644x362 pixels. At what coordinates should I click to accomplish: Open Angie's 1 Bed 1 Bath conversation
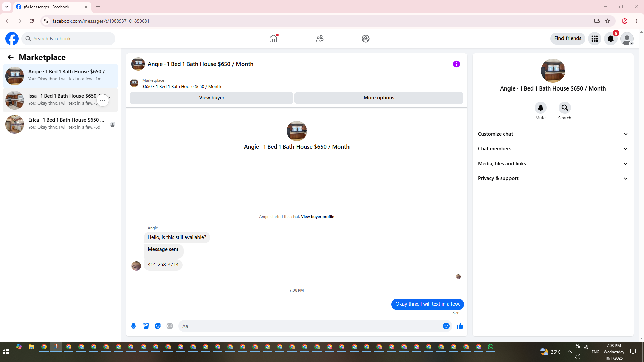tap(60, 76)
